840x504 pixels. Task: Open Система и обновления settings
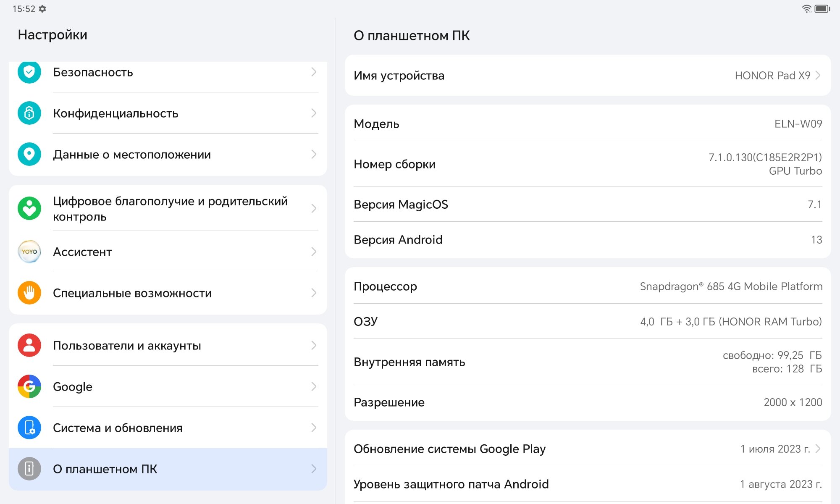tap(168, 428)
